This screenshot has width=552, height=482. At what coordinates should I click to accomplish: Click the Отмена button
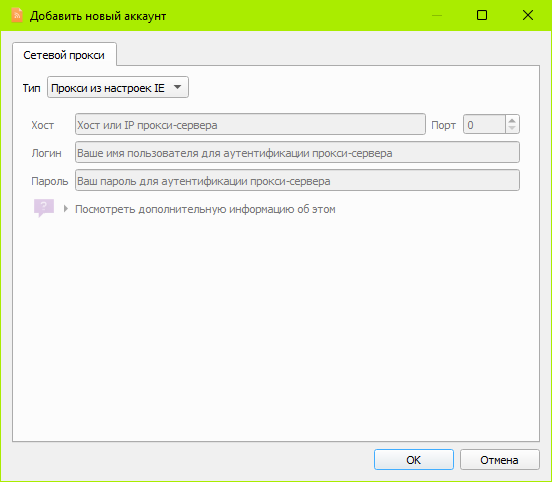pyautogui.click(x=500, y=459)
